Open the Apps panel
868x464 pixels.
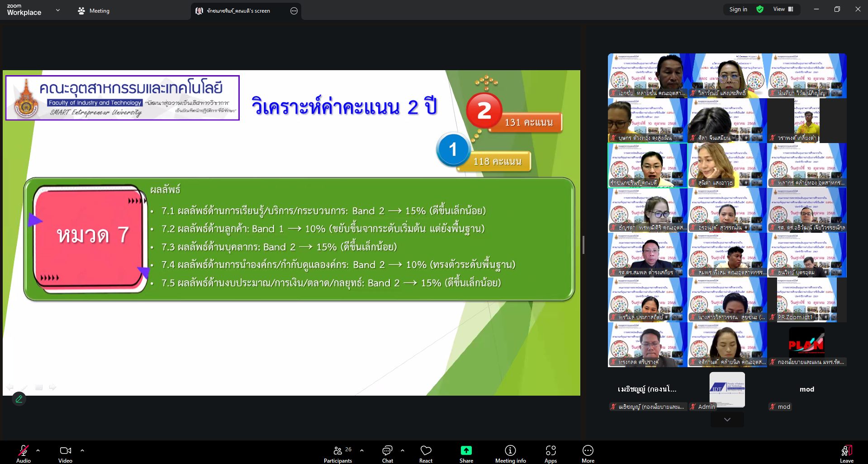click(x=550, y=454)
